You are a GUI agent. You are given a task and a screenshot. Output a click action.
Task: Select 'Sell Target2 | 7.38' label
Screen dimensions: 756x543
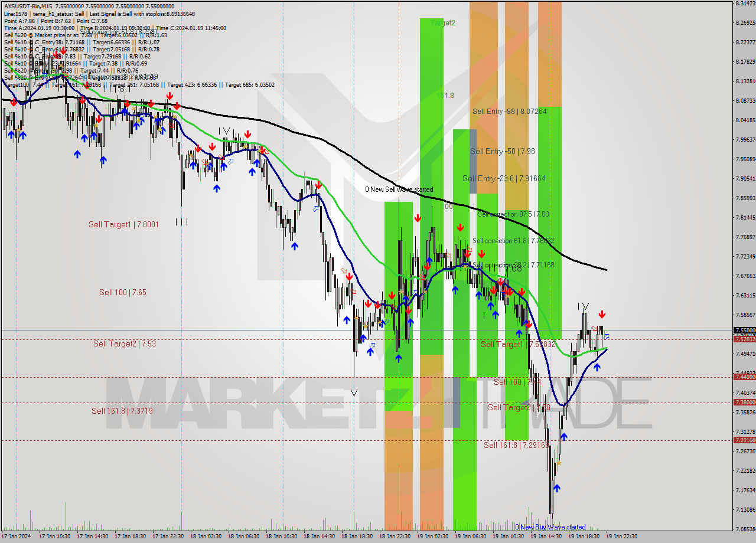tap(519, 407)
